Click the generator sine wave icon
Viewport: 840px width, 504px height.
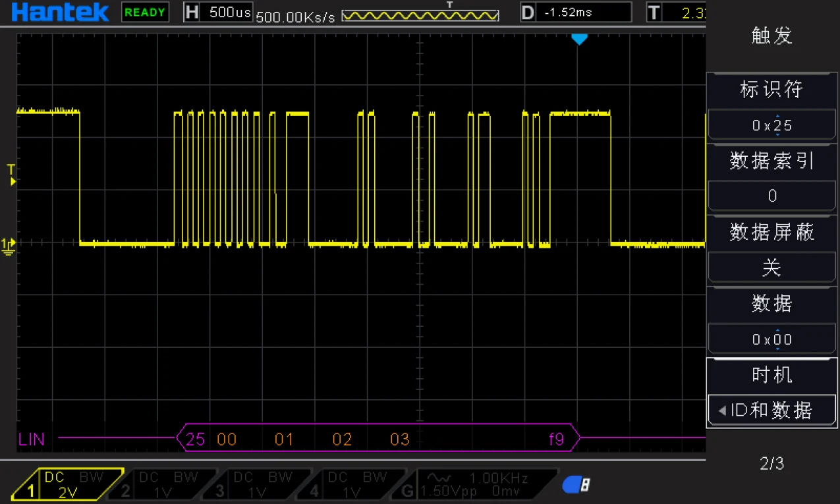(437, 478)
